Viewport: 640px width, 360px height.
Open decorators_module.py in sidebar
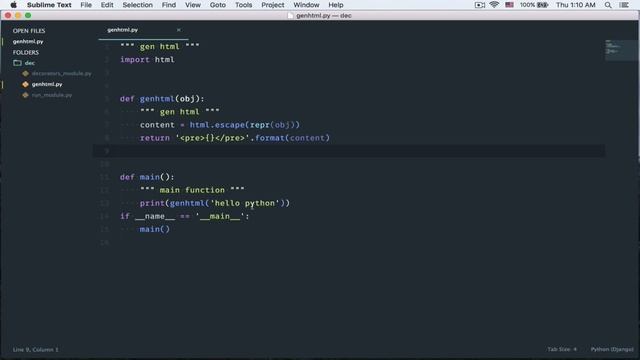pyautogui.click(x=62, y=73)
